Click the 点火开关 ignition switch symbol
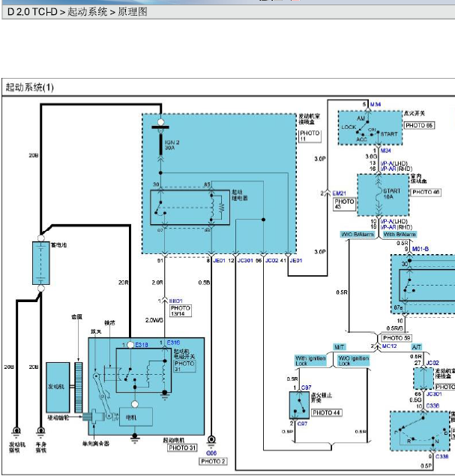 click(x=370, y=127)
